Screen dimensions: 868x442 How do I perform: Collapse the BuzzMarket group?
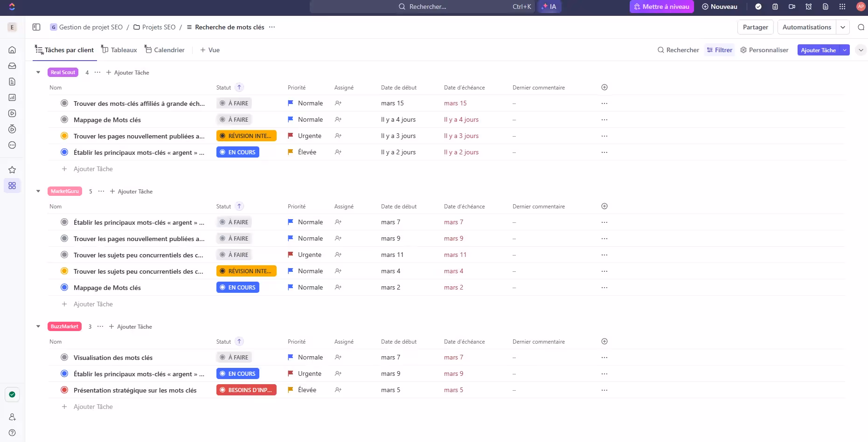(x=38, y=326)
